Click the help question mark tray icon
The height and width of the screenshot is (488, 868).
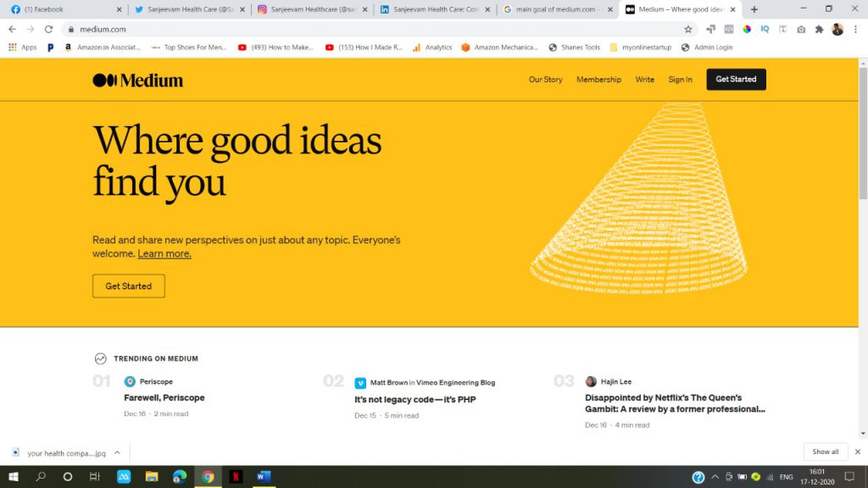[x=698, y=477]
